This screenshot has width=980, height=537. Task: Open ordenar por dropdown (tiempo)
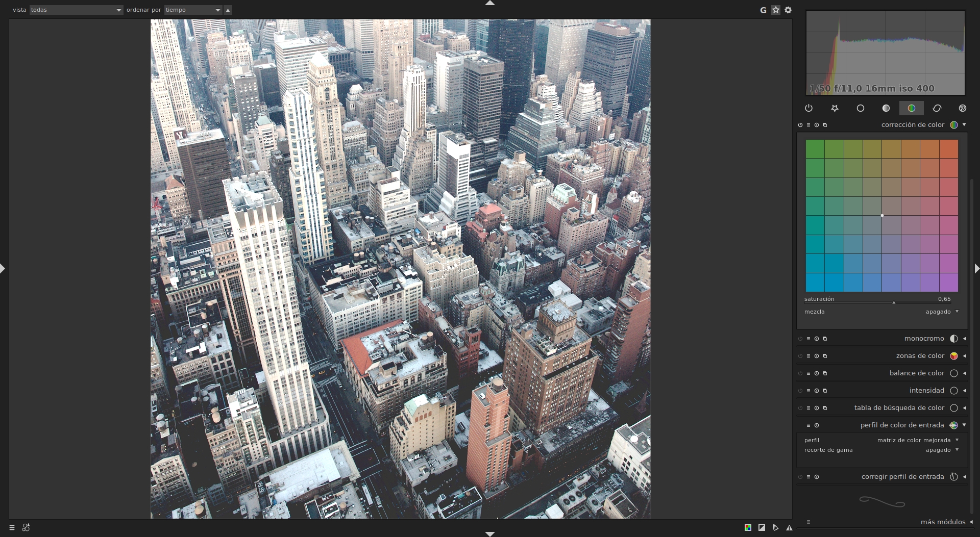pyautogui.click(x=193, y=10)
